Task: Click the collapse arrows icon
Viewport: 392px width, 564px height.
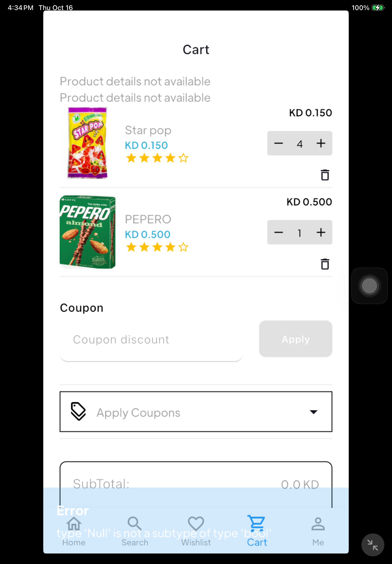Action: pyautogui.click(x=372, y=545)
